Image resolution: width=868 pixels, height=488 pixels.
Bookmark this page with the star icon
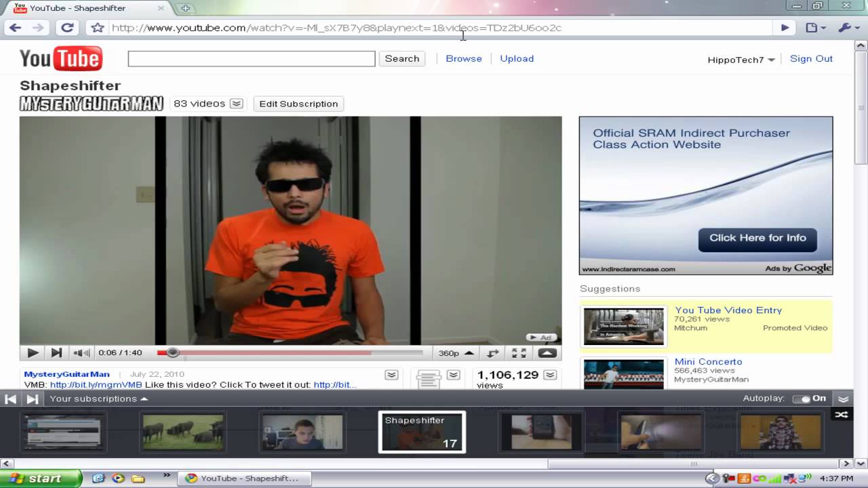pyautogui.click(x=98, y=28)
